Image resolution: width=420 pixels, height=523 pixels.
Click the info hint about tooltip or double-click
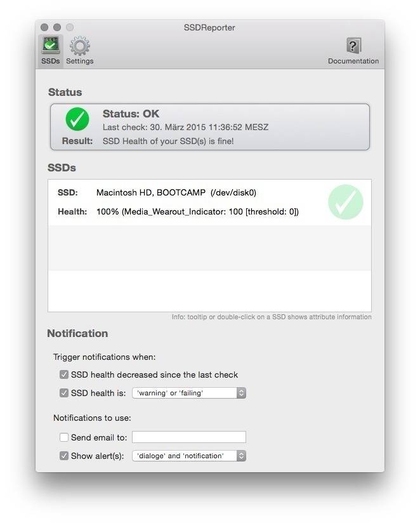(x=272, y=317)
